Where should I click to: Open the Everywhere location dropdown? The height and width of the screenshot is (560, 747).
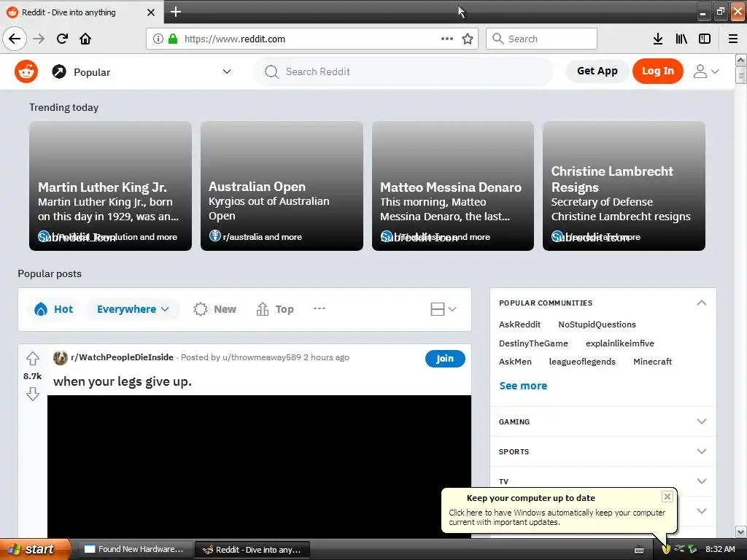pos(133,309)
